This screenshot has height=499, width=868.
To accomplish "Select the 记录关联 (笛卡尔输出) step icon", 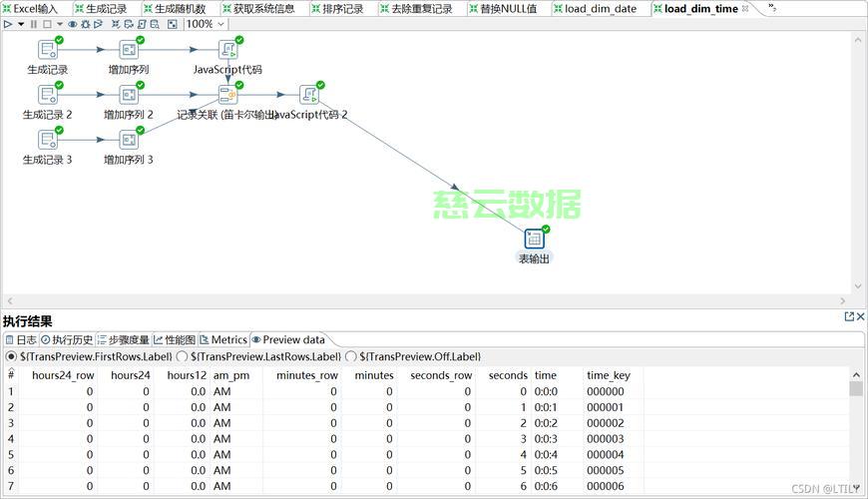I will point(227,95).
